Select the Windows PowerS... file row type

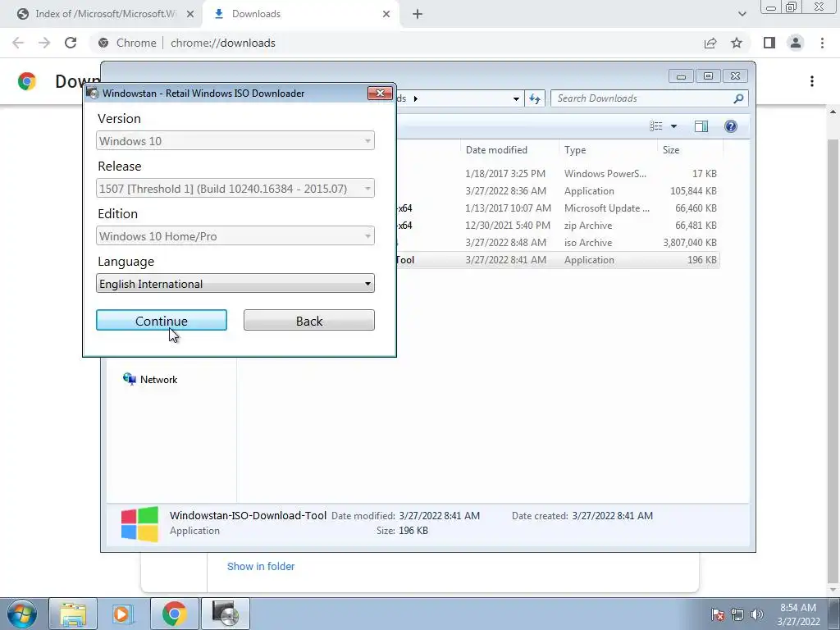point(605,174)
